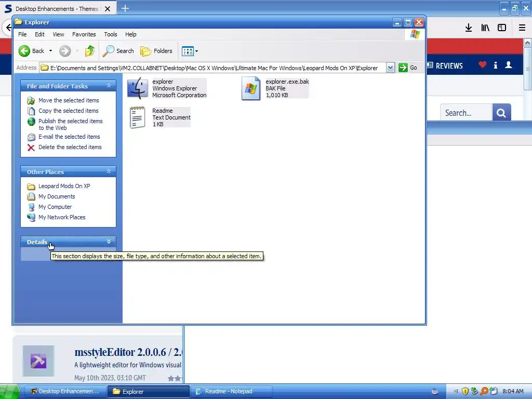Expand the Details panel

[109, 242]
